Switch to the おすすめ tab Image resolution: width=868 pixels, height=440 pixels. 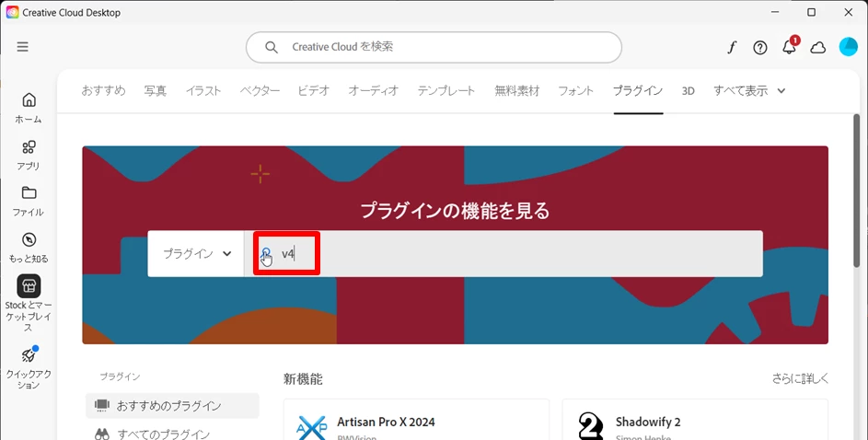click(103, 91)
